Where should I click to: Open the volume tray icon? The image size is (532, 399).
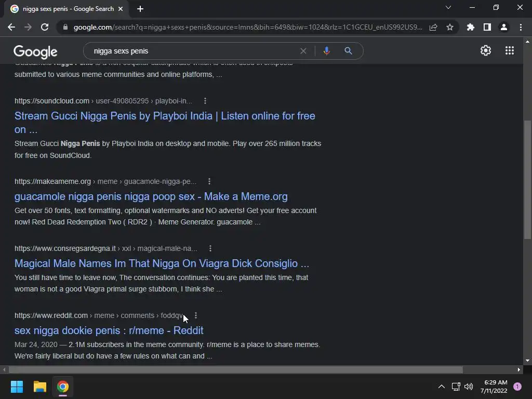469,387
